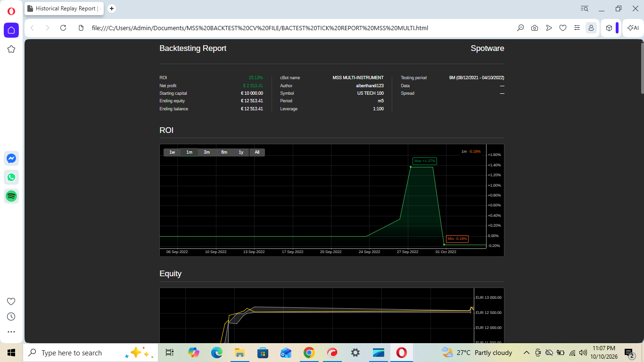Open browsing history clock in sidebar
The height and width of the screenshot is (362, 644).
pos(11,317)
